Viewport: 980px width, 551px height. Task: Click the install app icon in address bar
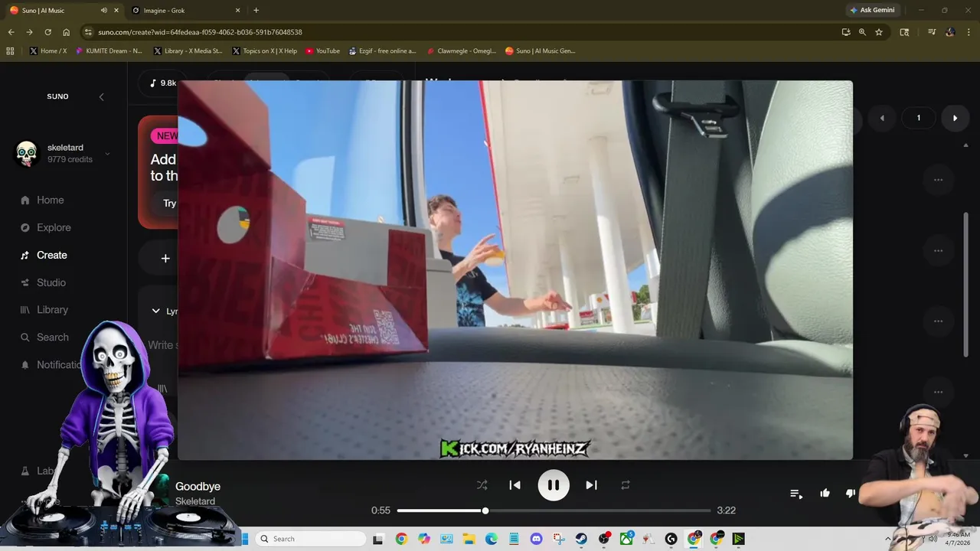pyautogui.click(x=846, y=32)
